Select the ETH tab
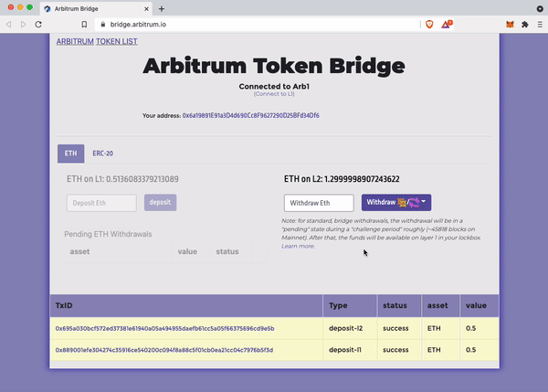Screen dimensions: 548x392 tap(71, 154)
